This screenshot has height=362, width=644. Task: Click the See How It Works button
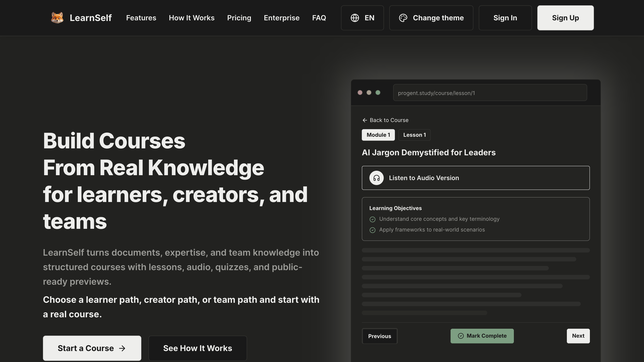(x=197, y=348)
